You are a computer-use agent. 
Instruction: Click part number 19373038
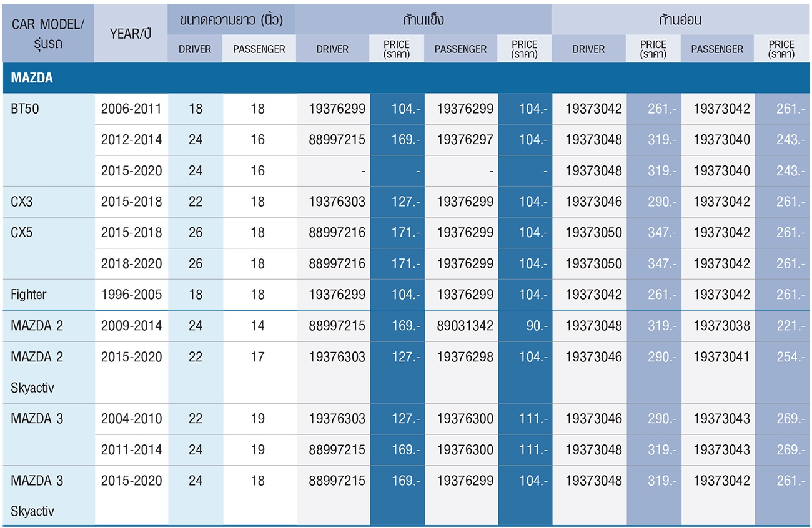[x=721, y=326]
